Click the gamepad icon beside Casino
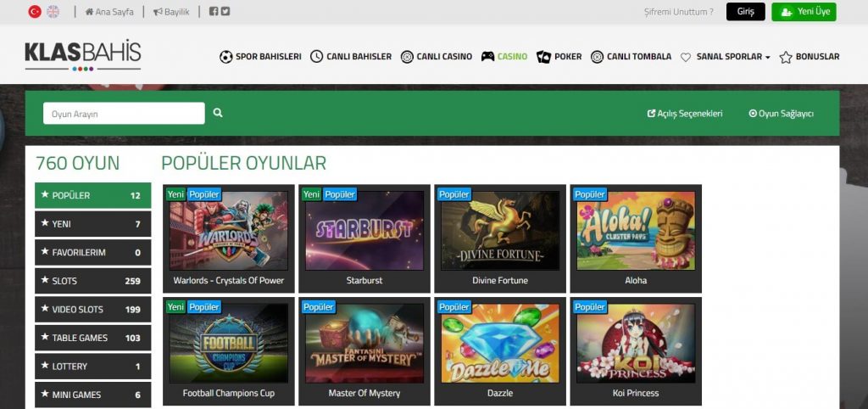The image size is (868, 409). (x=487, y=57)
